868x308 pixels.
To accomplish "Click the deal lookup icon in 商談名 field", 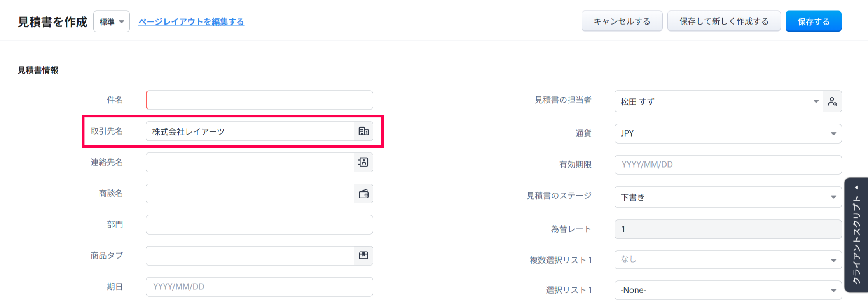I will (x=363, y=194).
